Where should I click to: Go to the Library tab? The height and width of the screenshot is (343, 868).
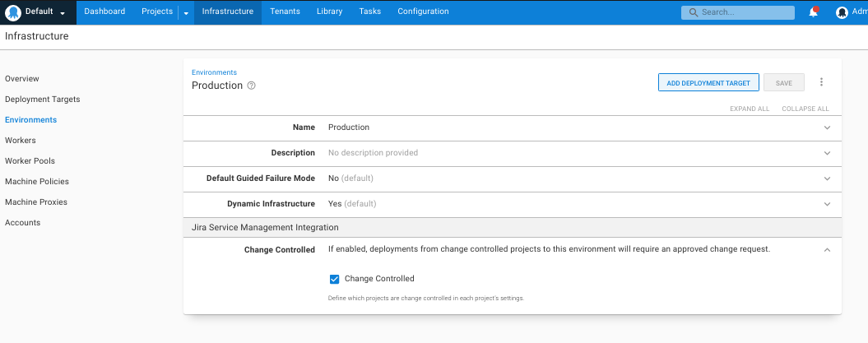329,12
